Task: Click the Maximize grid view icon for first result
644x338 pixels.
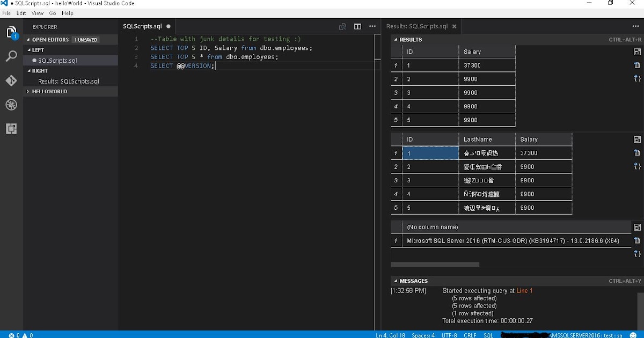Action: 638,52
